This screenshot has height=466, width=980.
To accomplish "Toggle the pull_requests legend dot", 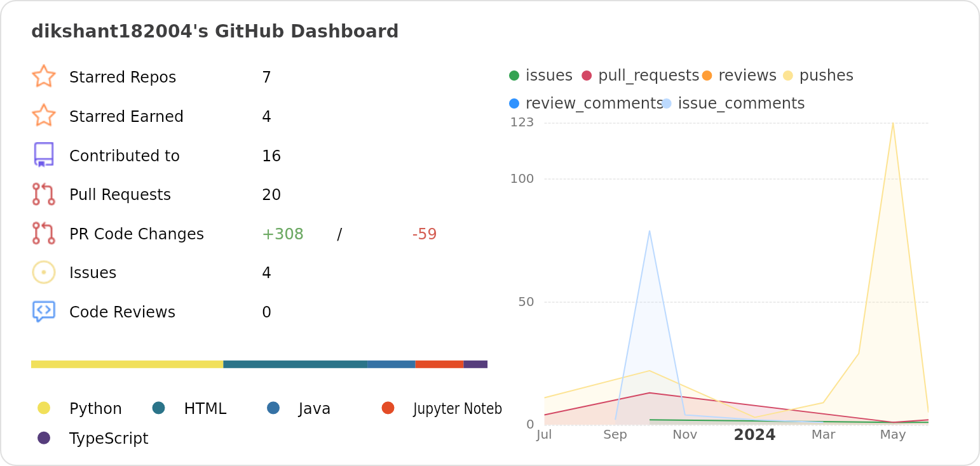I will 587,76.
